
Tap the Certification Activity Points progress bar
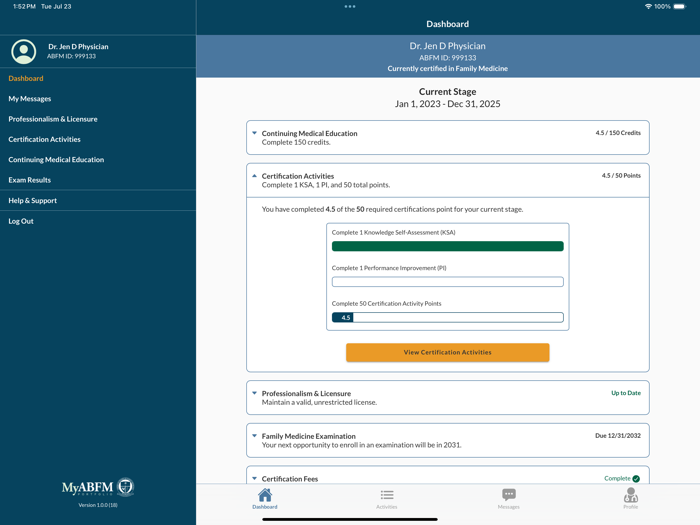(x=447, y=317)
